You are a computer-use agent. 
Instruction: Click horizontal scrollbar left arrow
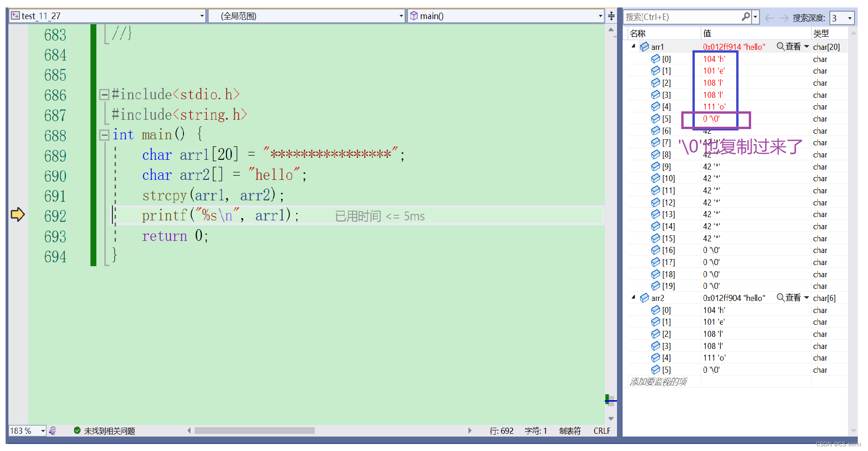pyautogui.click(x=189, y=430)
